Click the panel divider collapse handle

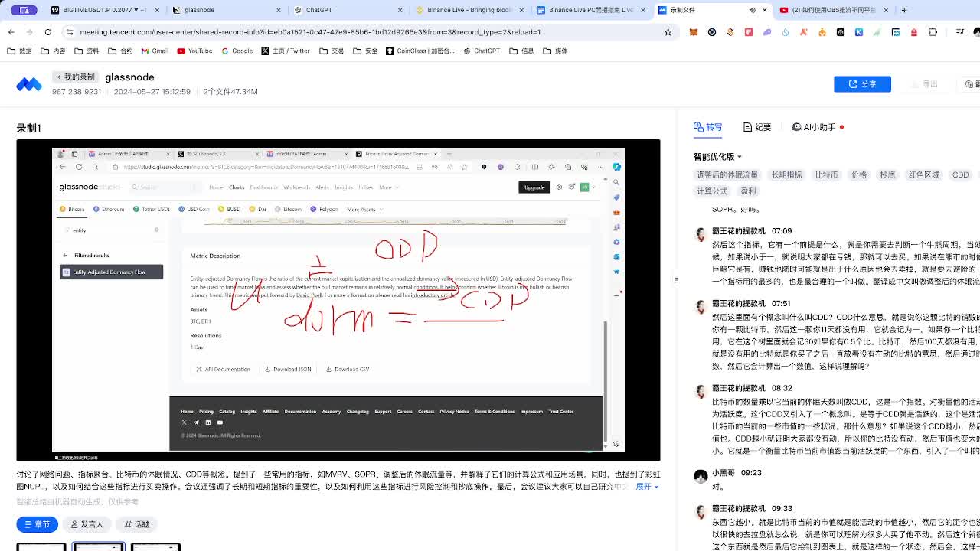[676, 279]
